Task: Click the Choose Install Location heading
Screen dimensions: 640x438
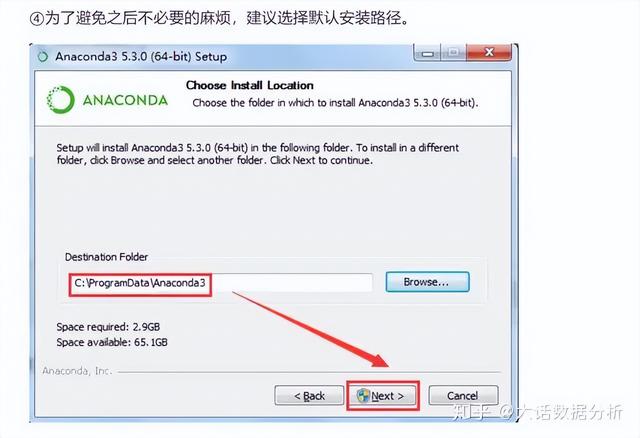Action: point(250,85)
